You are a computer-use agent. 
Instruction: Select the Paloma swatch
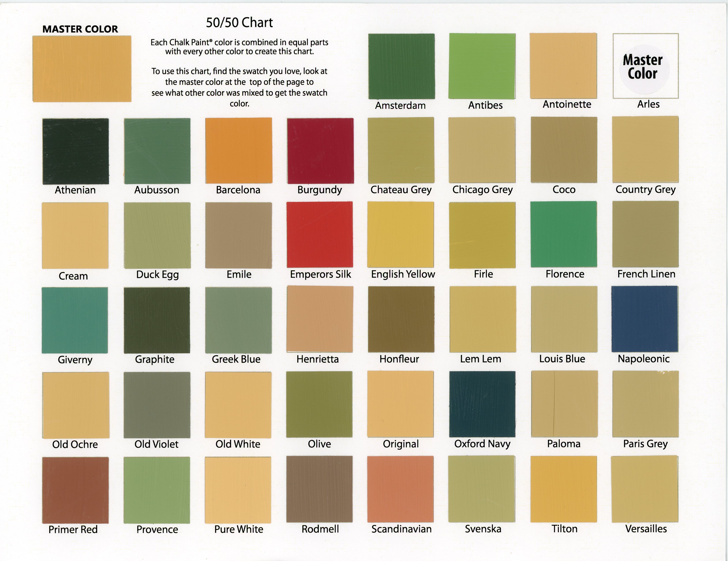tap(565, 404)
